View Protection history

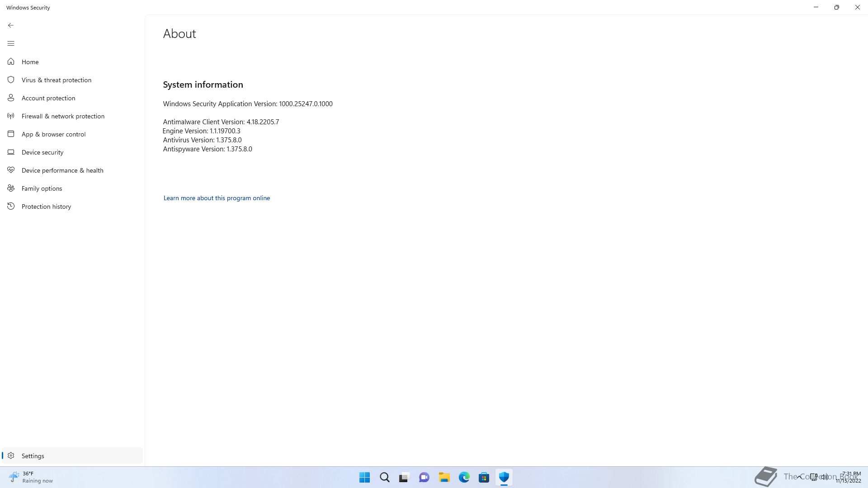click(x=72, y=206)
